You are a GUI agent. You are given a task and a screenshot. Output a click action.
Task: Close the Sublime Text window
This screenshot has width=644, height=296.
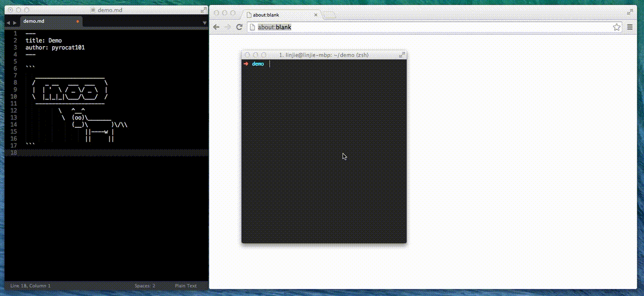tap(11, 10)
